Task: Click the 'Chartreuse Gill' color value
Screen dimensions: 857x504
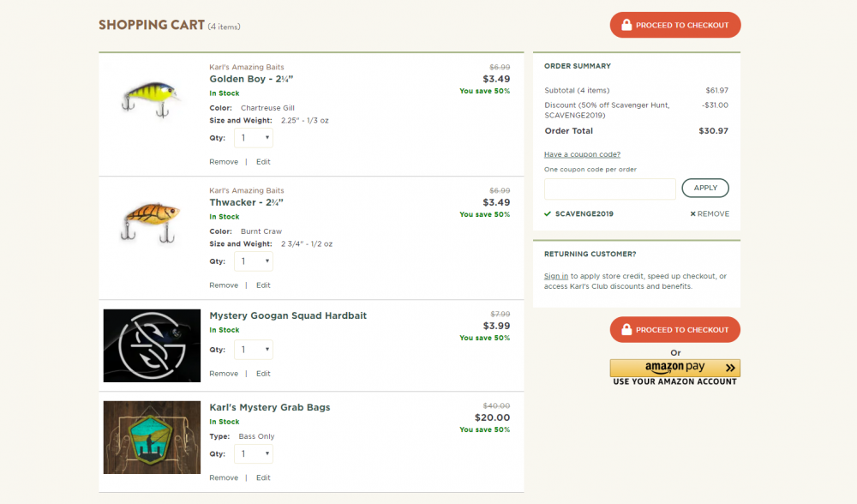Action: pyautogui.click(x=267, y=108)
